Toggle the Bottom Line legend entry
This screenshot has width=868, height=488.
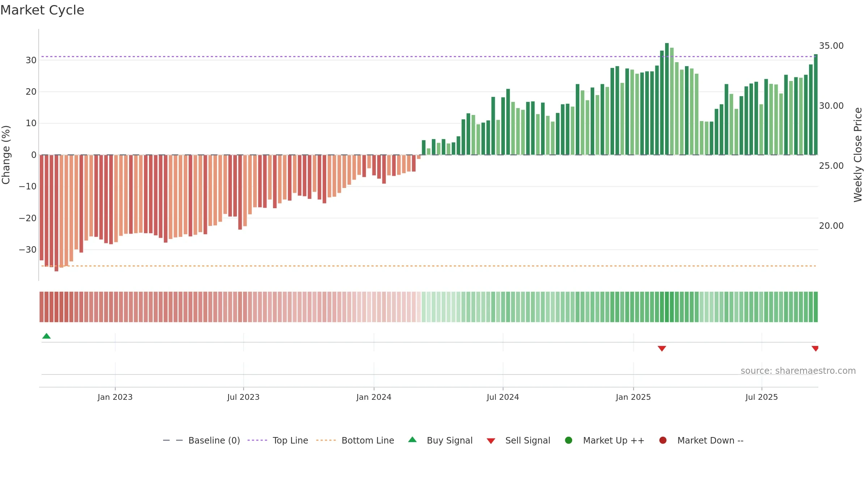(x=355, y=440)
